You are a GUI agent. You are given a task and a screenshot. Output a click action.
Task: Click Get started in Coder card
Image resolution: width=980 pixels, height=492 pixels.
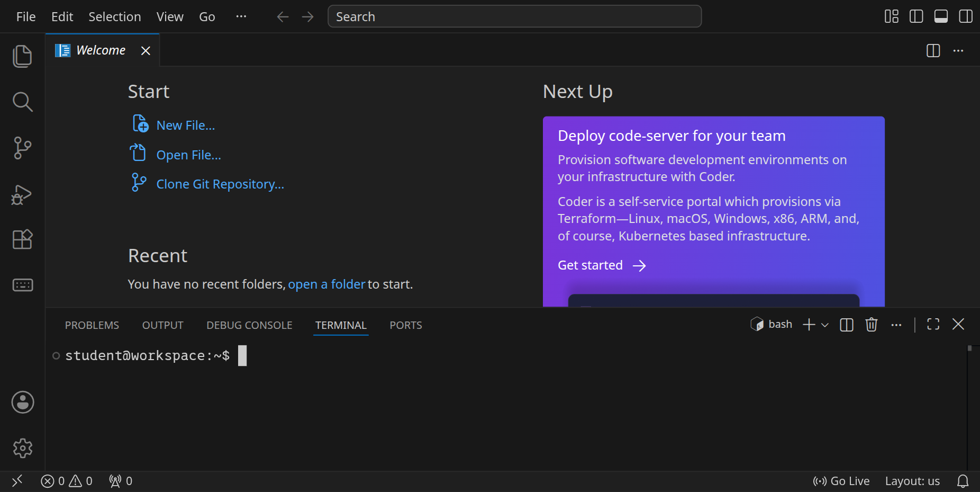[602, 265]
